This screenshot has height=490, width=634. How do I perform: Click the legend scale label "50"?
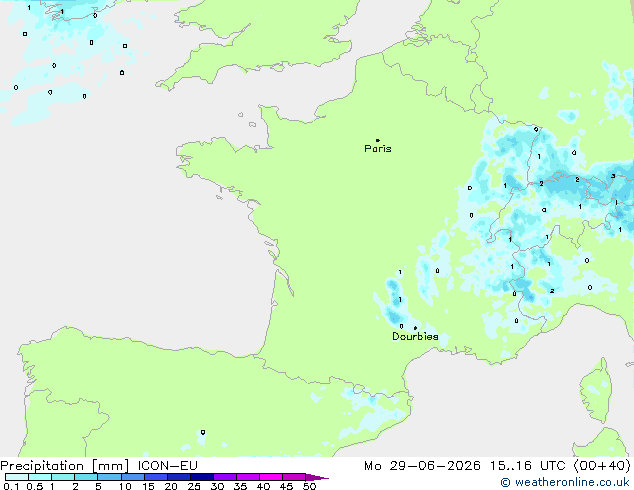tap(309, 486)
